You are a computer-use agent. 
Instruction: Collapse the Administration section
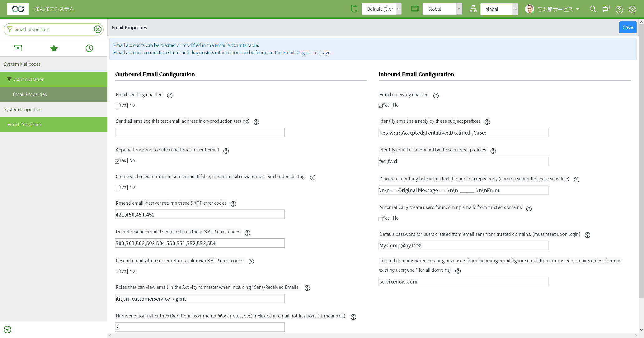9,79
